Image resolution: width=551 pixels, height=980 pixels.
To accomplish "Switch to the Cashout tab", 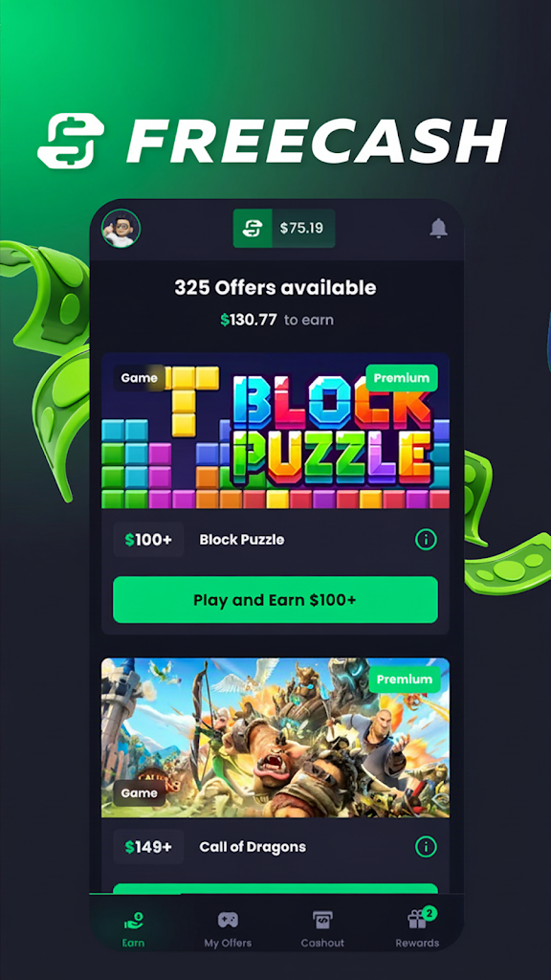I will click(322, 928).
